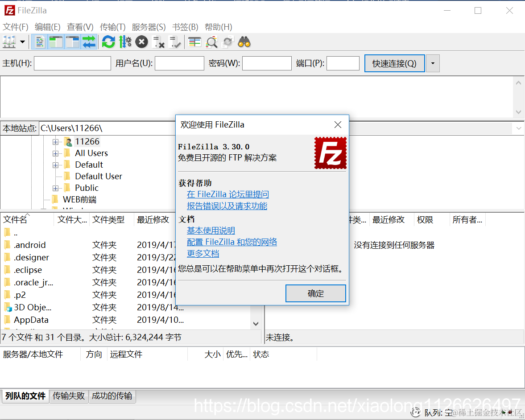
Task: Open Site Manager dropdown arrow
Action: (22, 42)
